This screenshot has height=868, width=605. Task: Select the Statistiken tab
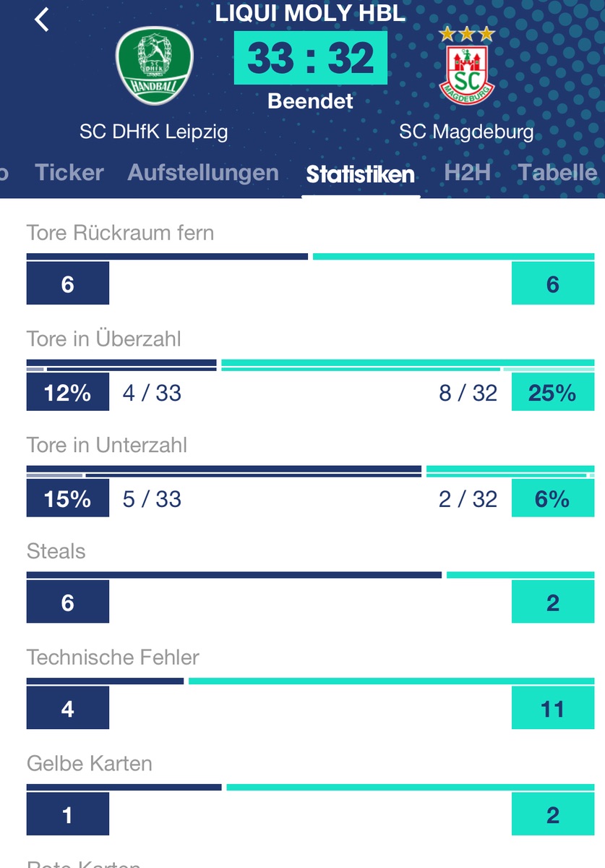(360, 174)
